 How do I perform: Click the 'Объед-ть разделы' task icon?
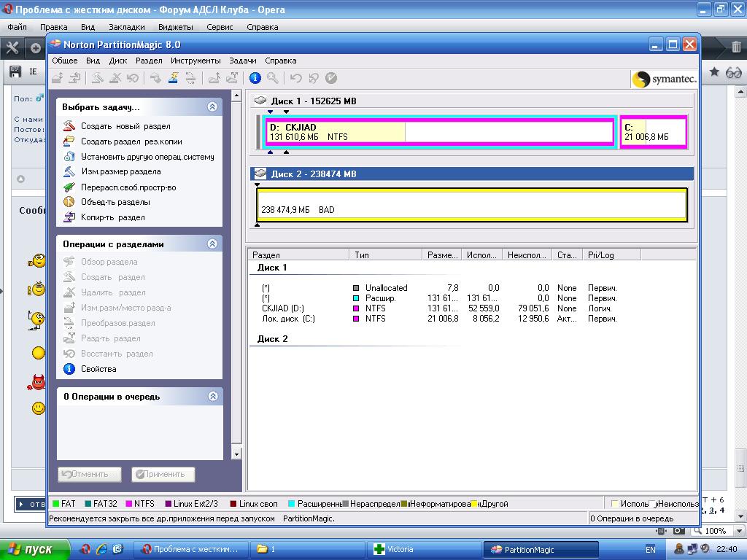pyautogui.click(x=69, y=202)
